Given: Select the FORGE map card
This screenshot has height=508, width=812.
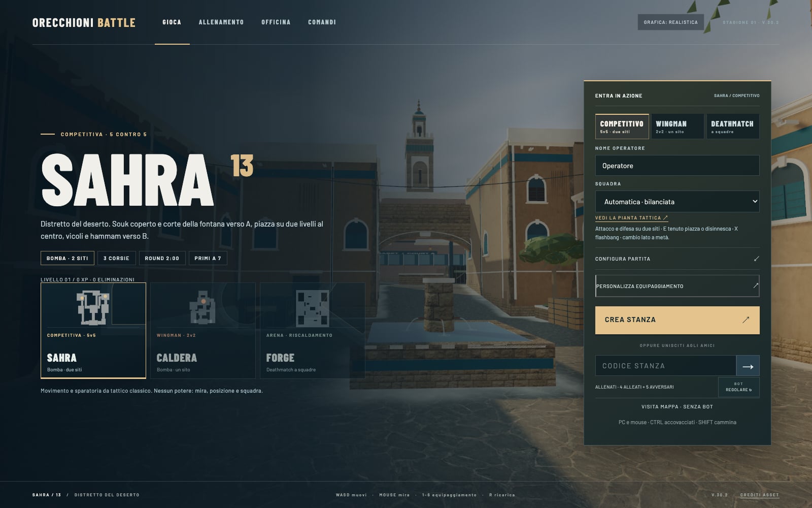Looking at the screenshot, I should click(313, 331).
